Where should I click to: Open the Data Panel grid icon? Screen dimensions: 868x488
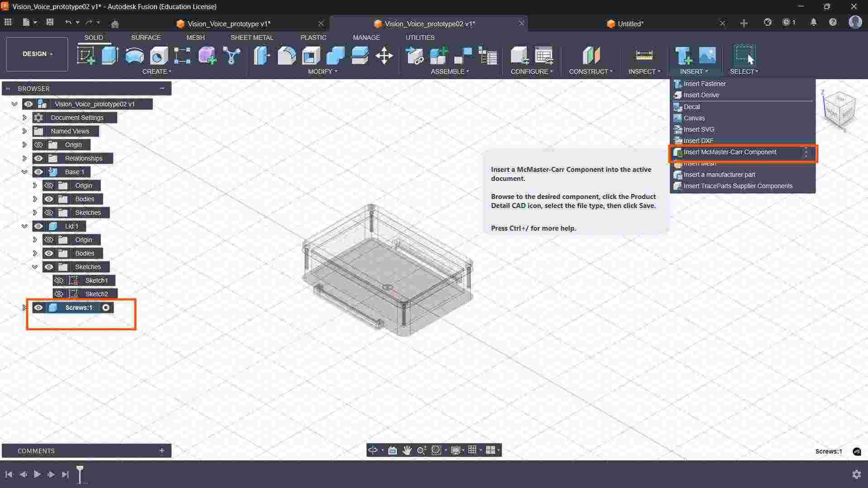pyautogui.click(x=8, y=22)
